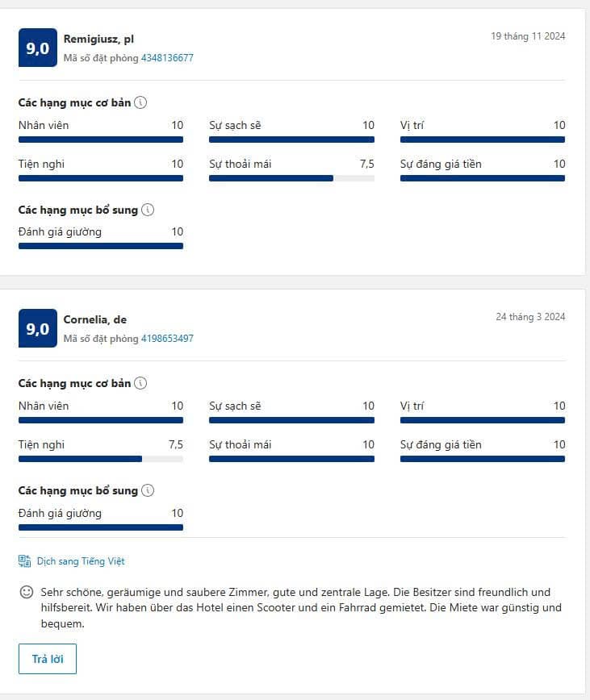This screenshot has height=700, width=590.
Task: Click reviewer name 'Remigiusz, pl'
Action: pyautogui.click(x=98, y=39)
